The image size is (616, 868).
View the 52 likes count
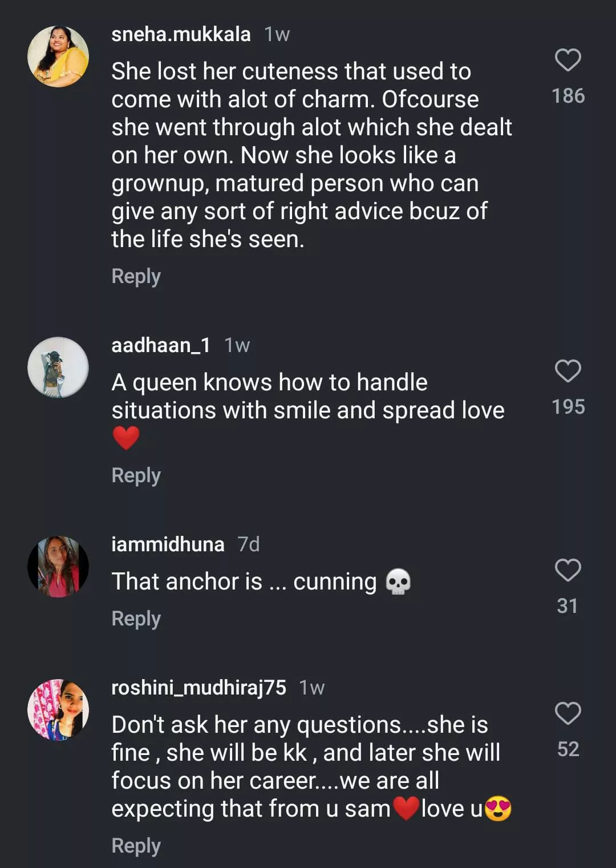[x=568, y=749]
